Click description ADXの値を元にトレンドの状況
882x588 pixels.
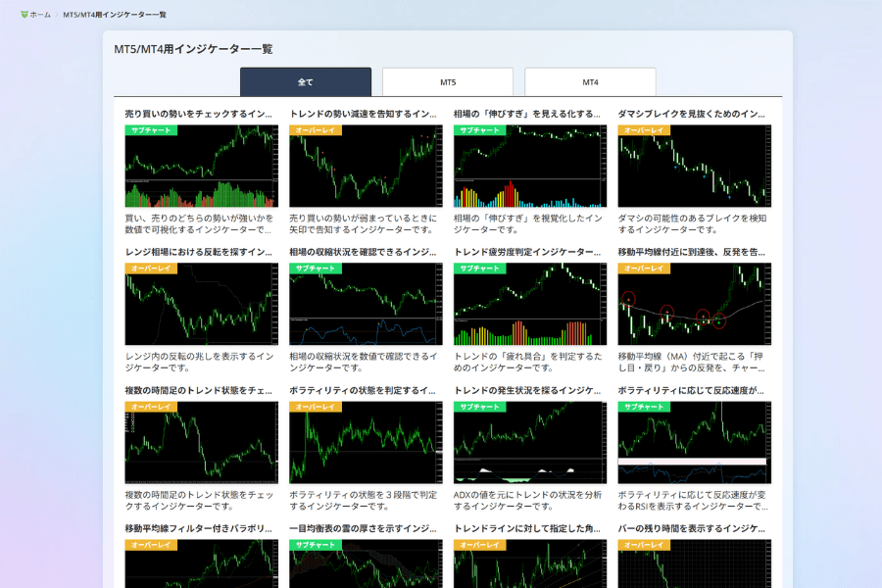tap(527, 501)
